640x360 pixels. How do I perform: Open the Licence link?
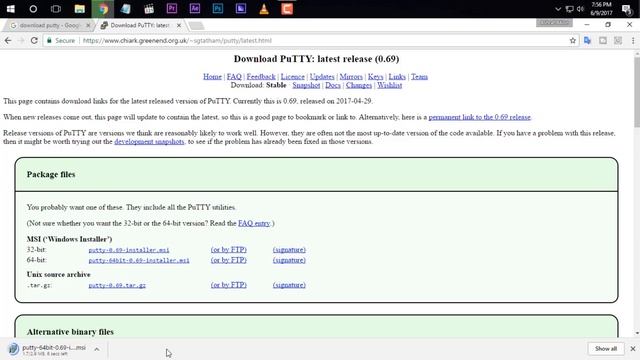(293, 77)
